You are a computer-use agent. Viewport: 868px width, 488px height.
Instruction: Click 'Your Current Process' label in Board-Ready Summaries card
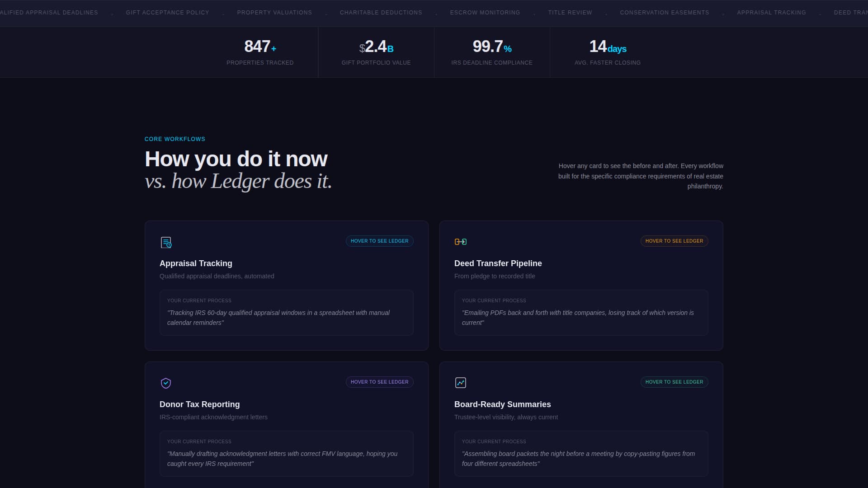[x=494, y=442]
